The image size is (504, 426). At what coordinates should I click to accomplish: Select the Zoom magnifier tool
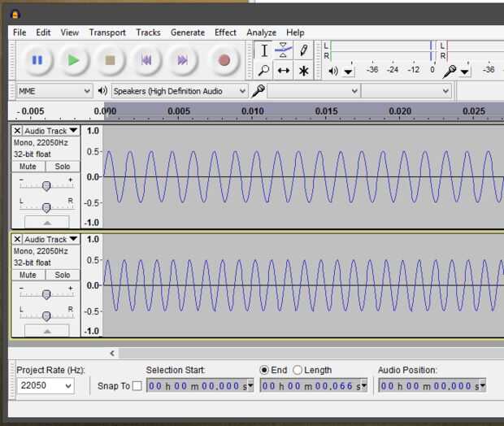264,71
